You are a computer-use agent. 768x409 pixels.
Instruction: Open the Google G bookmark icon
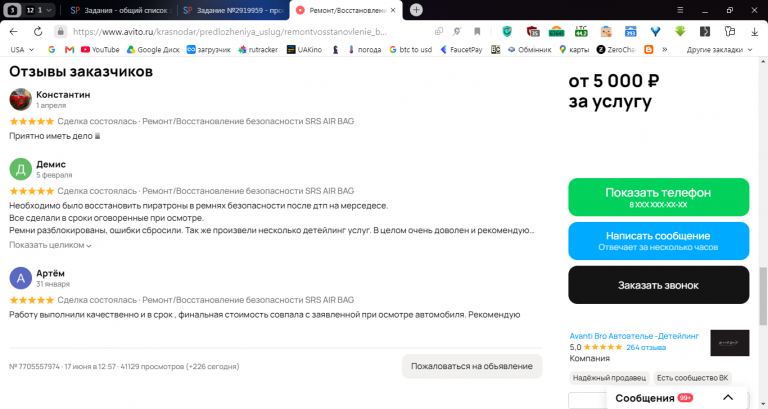51,49
